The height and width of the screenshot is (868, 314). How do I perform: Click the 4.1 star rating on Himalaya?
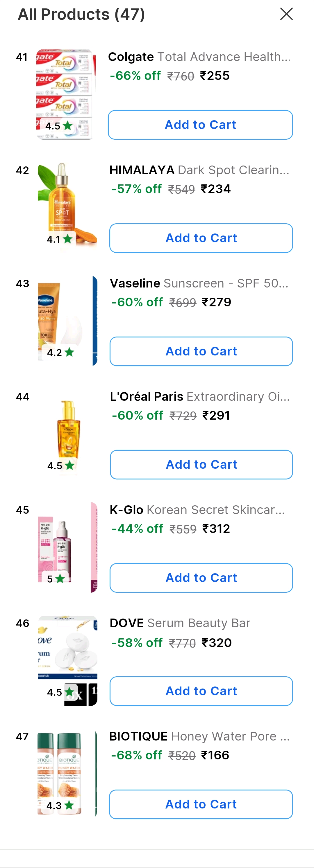point(60,239)
